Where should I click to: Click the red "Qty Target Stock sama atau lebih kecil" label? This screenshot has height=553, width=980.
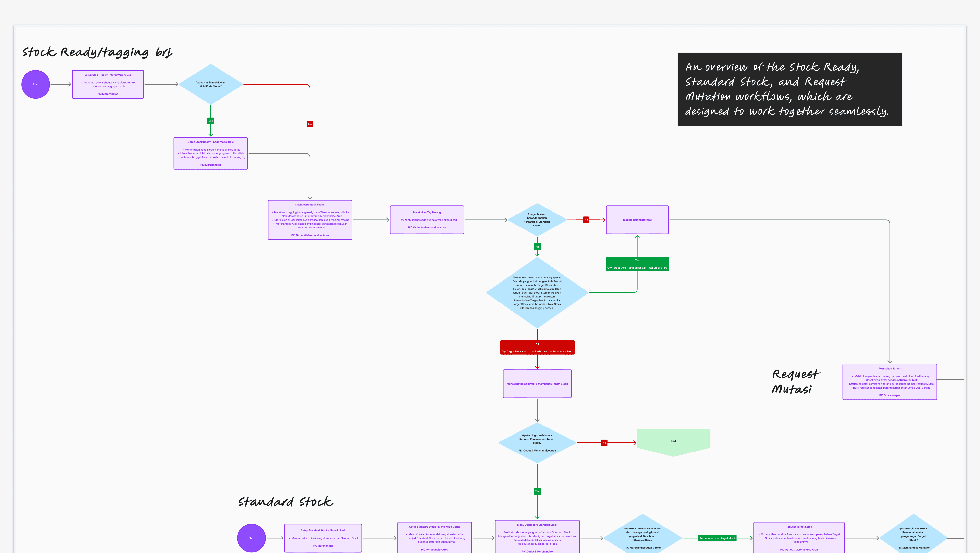pos(537,347)
